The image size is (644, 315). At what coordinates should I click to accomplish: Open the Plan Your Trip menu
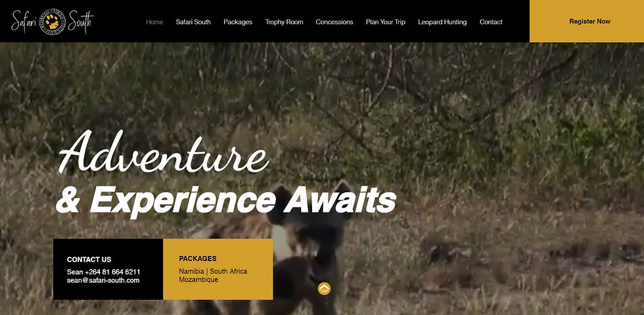[385, 22]
